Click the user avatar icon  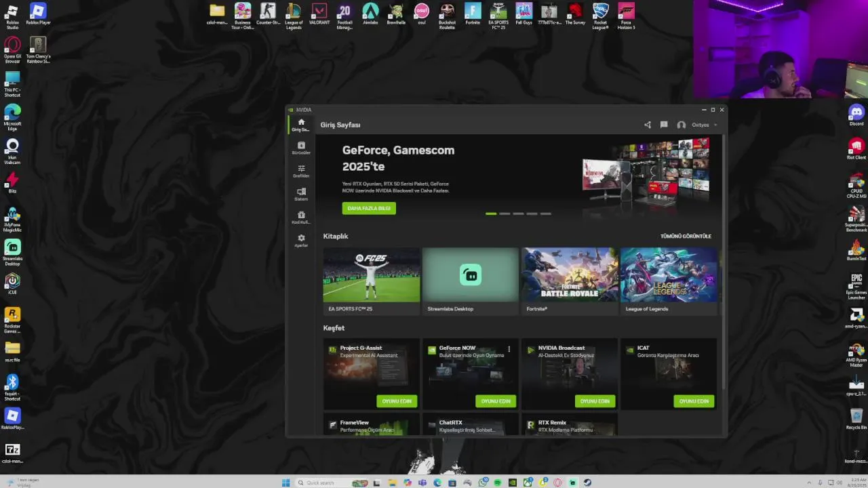coord(682,125)
